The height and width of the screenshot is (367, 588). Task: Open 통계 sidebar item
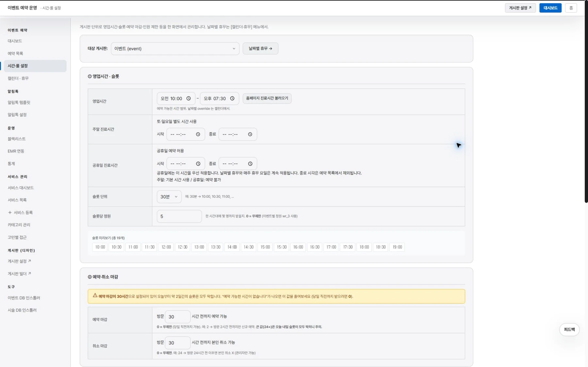11,164
